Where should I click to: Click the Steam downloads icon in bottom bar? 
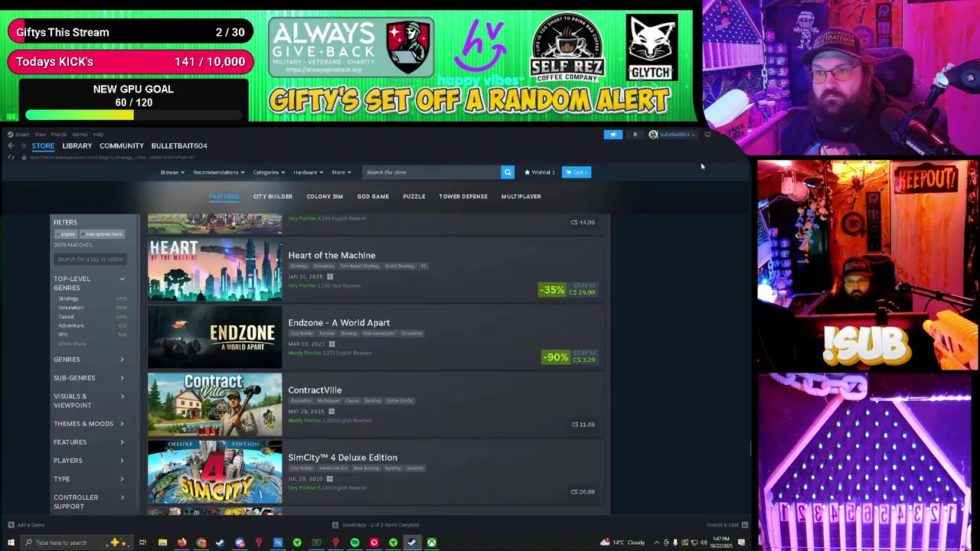pos(335,525)
